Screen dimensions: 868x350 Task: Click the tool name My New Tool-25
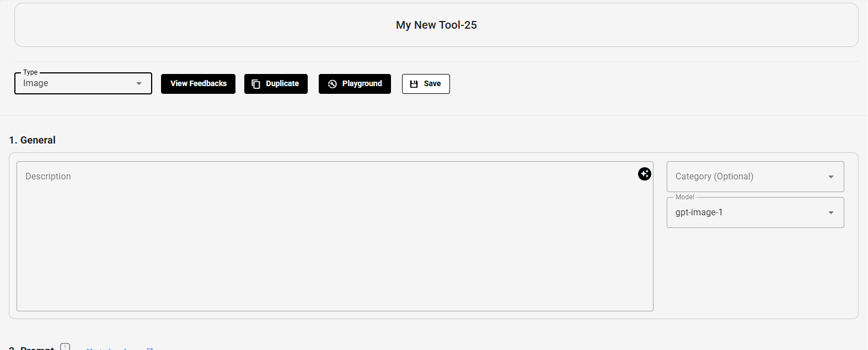[436, 25]
